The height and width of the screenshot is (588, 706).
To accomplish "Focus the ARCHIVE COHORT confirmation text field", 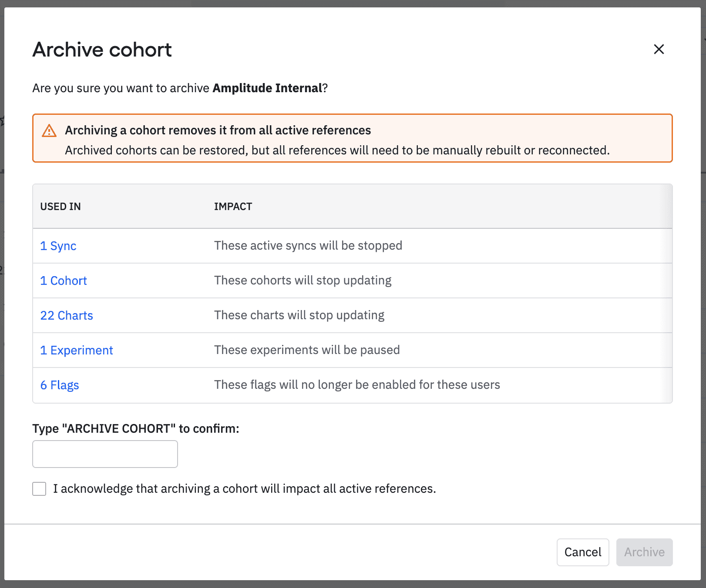I will 105,454.
